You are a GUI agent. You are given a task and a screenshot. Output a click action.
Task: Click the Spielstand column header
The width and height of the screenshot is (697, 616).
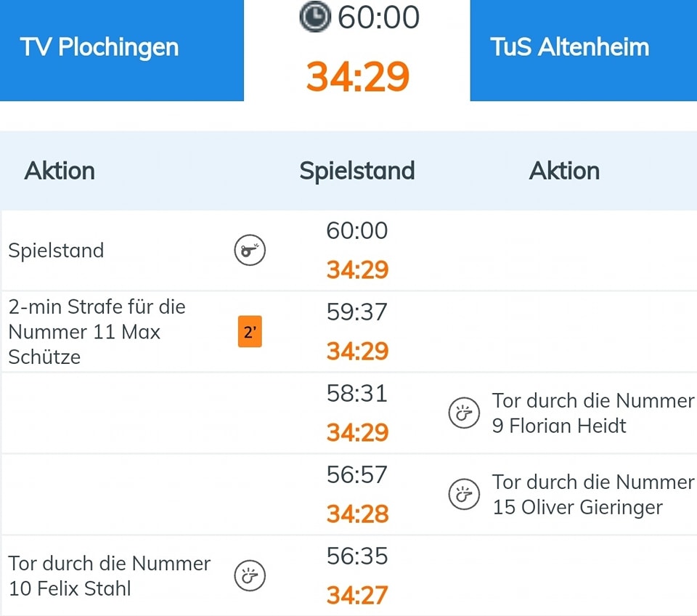coord(357,171)
